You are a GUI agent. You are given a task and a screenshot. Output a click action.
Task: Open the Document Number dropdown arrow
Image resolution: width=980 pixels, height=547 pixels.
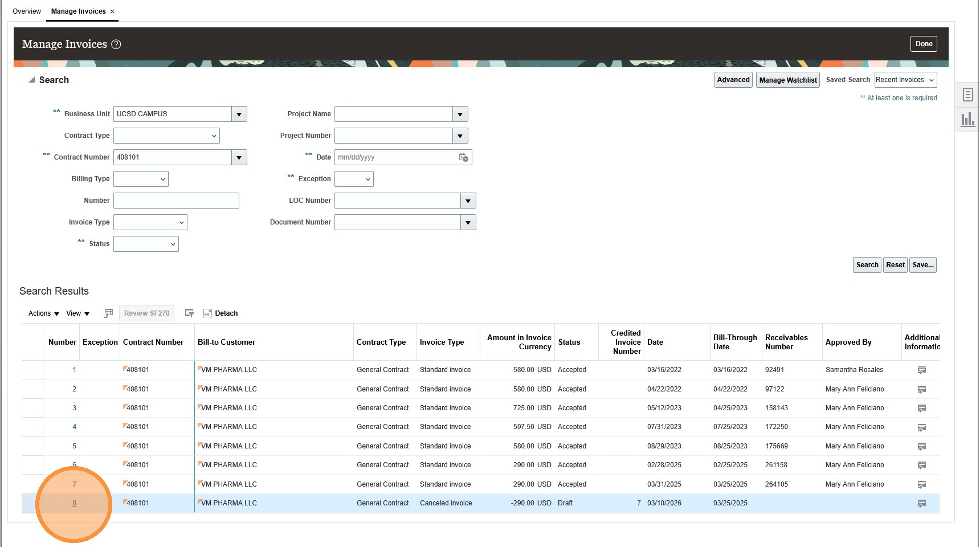(468, 222)
